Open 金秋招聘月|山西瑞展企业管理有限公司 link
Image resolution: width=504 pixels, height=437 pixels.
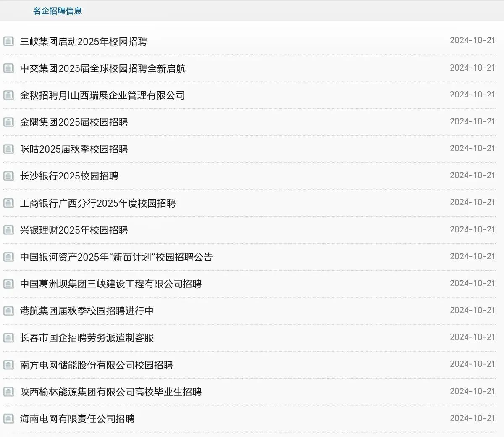click(x=102, y=95)
